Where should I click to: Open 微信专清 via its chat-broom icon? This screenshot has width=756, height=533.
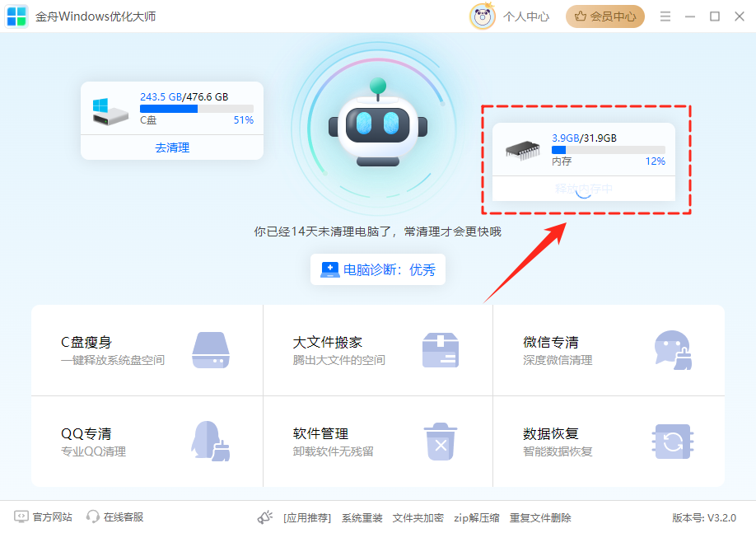click(x=672, y=349)
